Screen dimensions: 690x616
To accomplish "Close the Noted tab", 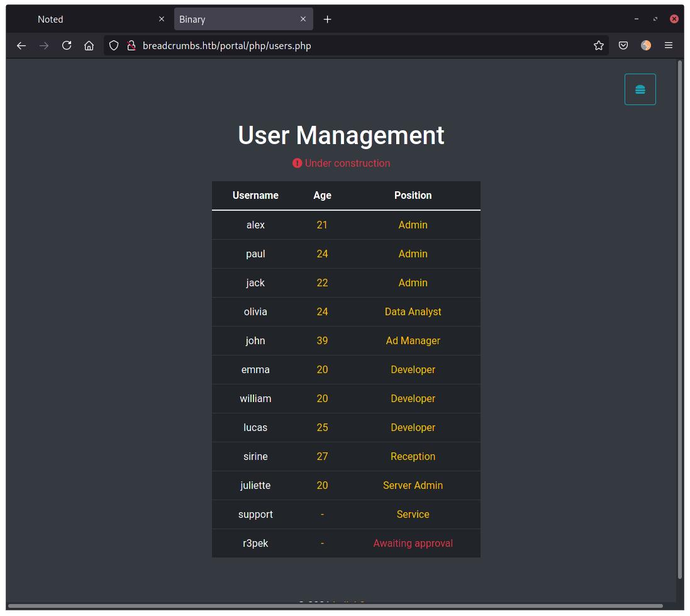I will click(162, 20).
